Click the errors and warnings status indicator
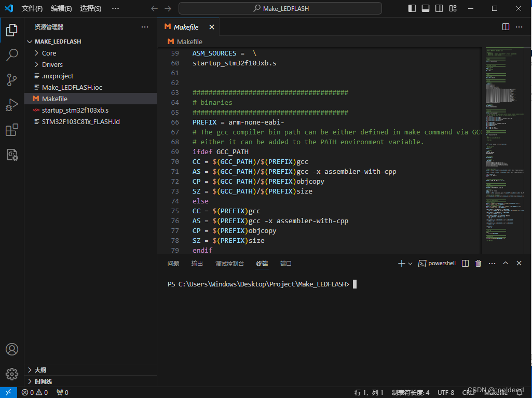This screenshot has height=398, width=532. 35,393
